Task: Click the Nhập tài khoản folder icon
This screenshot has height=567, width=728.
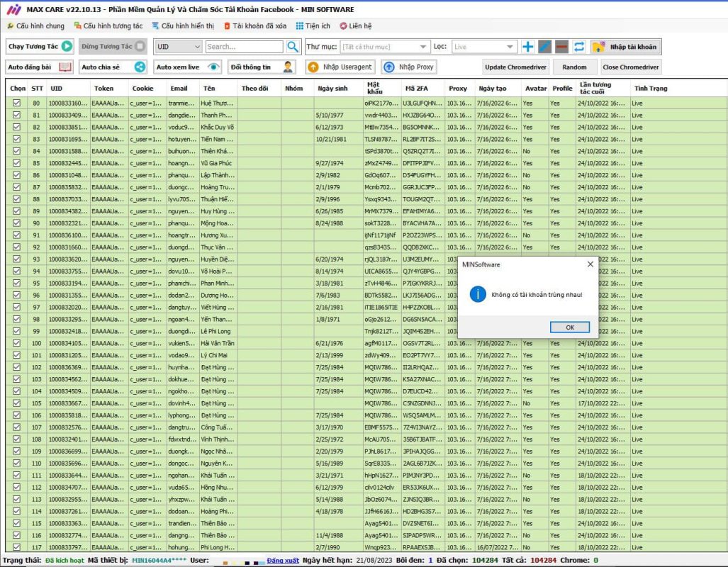Action: 599,47
